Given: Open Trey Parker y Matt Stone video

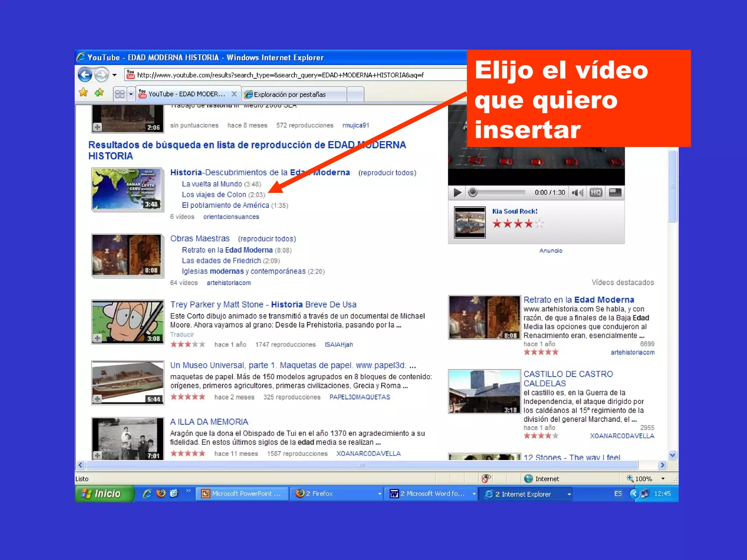Looking at the screenshot, I should coord(263,304).
